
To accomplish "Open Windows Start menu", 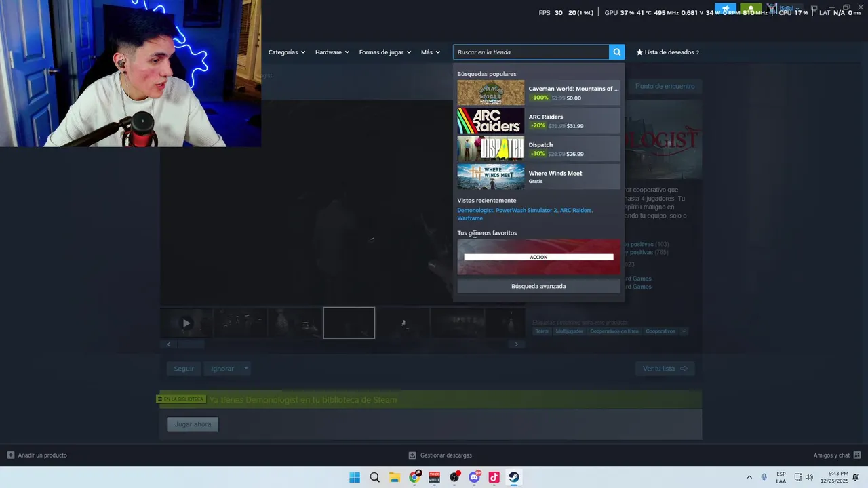I will pos(355,477).
